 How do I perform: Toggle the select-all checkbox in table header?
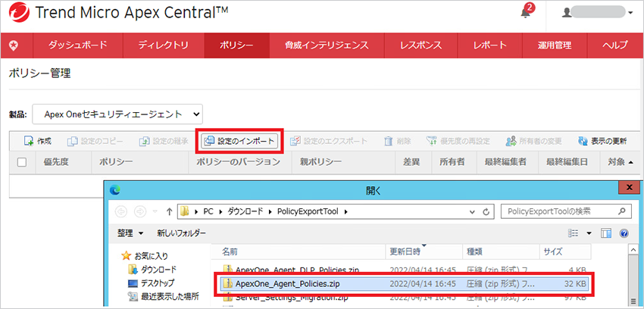pos(22,162)
